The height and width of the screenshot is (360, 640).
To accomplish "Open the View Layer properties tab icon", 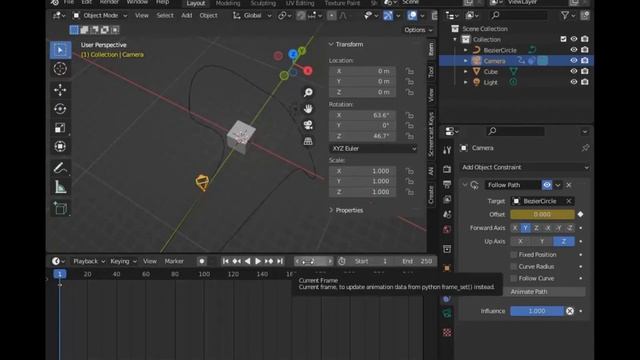I will point(447,199).
